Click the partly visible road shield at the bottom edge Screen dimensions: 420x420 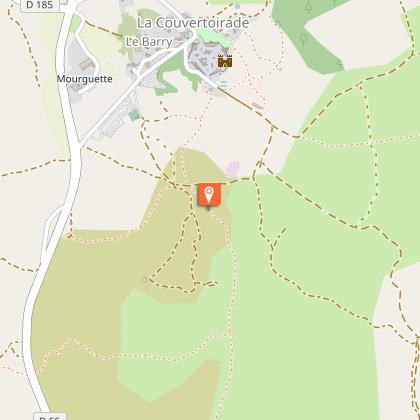[x=50, y=417]
